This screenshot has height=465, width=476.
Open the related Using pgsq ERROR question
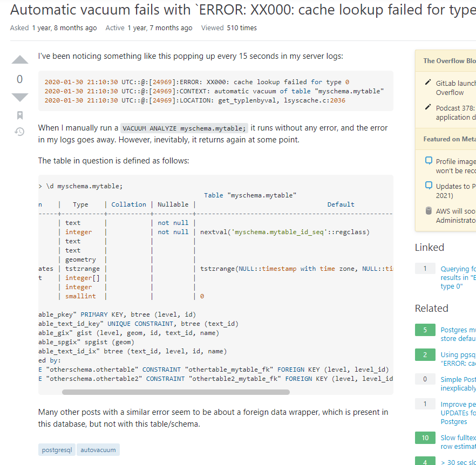(x=458, y=359)
